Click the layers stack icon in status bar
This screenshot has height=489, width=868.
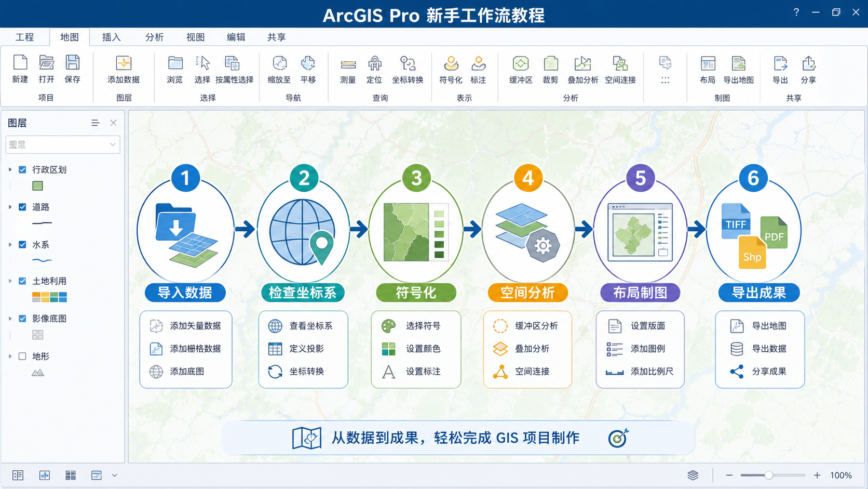coord(693,475)
